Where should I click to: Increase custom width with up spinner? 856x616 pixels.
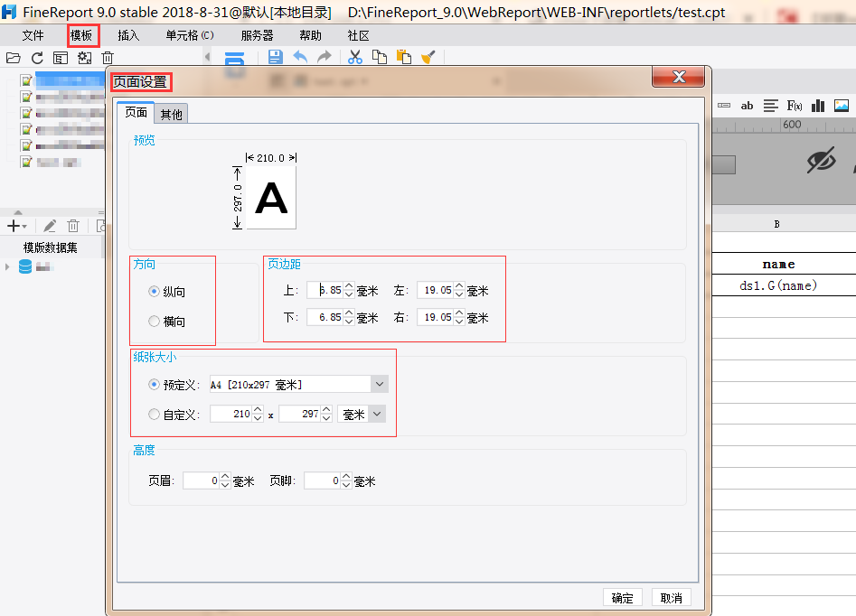259,410
